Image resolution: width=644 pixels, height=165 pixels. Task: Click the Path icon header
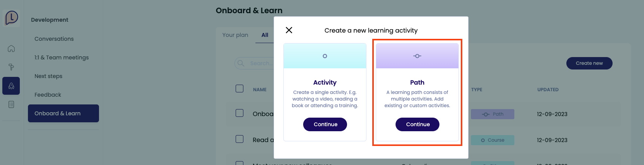coord(417,56)
